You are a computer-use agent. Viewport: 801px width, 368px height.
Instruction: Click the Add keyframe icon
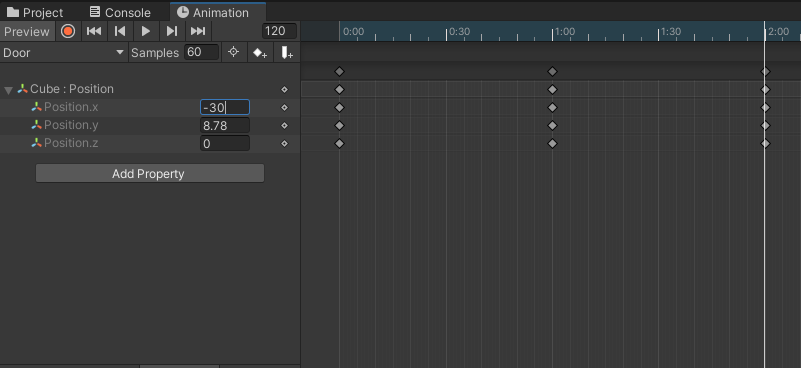coord(260,53)
